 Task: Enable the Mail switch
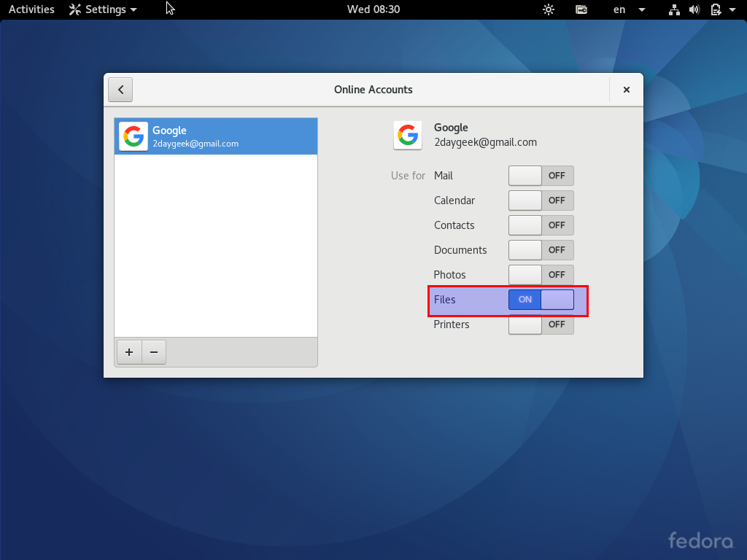tap(541, 176)
